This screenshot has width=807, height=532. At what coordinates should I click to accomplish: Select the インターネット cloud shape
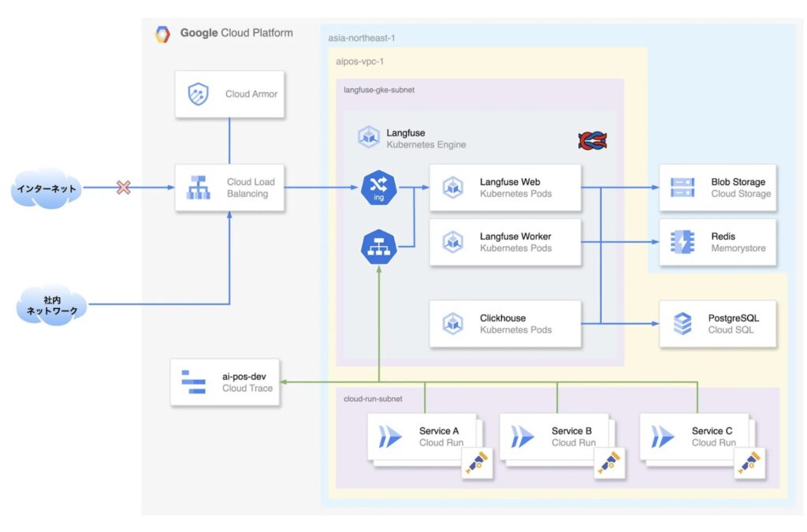pyautogui.click(x=48, y=188)
